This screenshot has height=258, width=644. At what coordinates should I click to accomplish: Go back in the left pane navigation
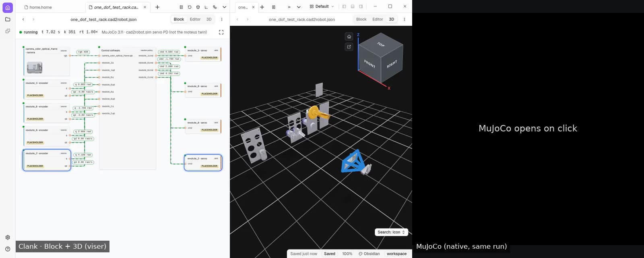[23, 19]
